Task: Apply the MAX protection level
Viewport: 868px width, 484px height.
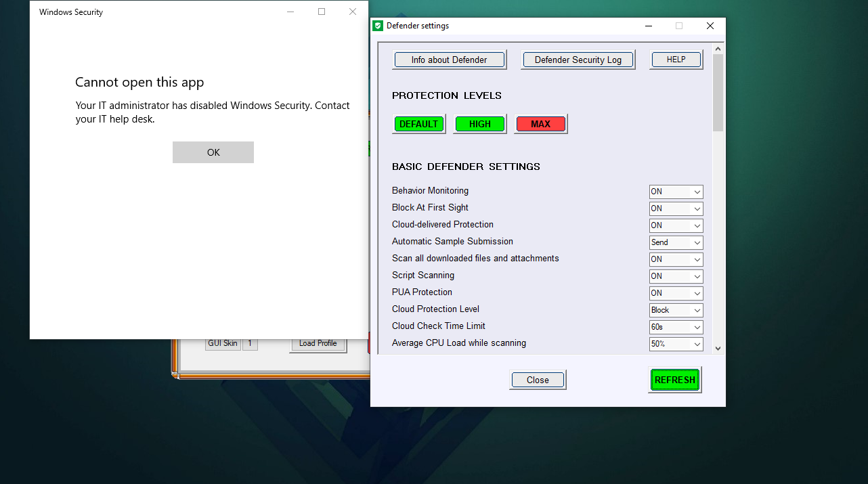Action: [541, 124]
